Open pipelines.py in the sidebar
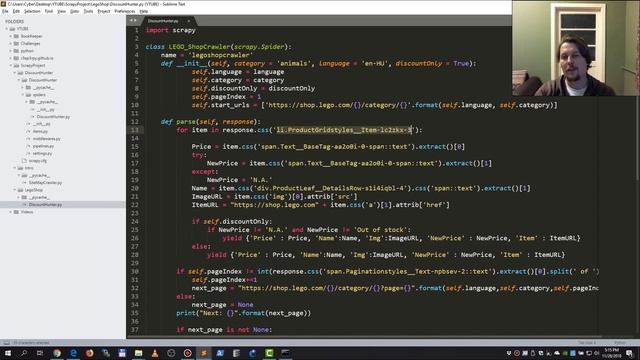This screenshot has width=640, height=360. click(43, 146)
